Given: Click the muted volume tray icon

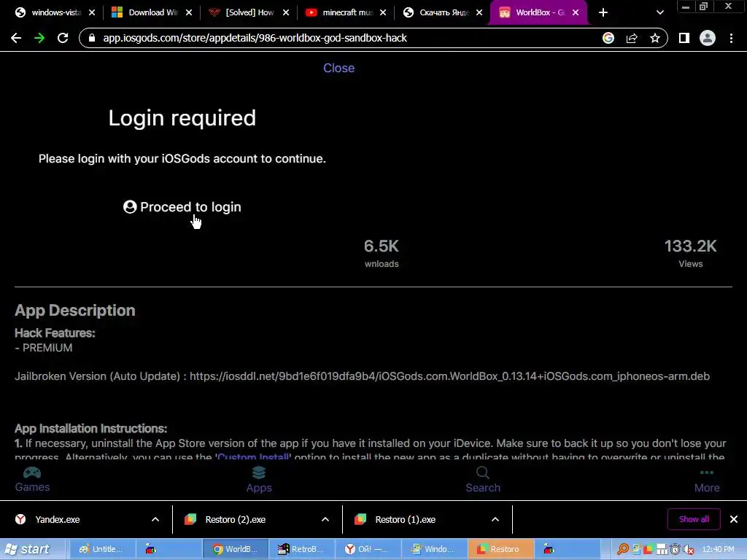Looking at the screenshot, I should (x=689, y=550).
